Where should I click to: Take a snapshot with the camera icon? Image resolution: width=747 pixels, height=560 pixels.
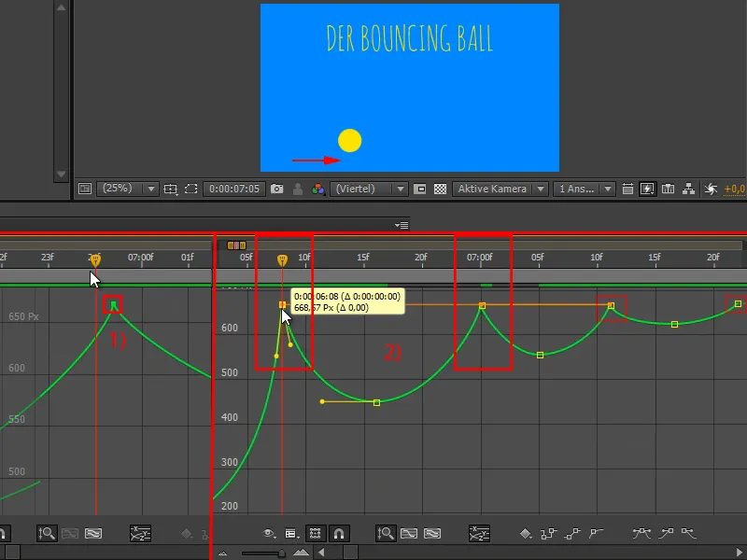276,189
